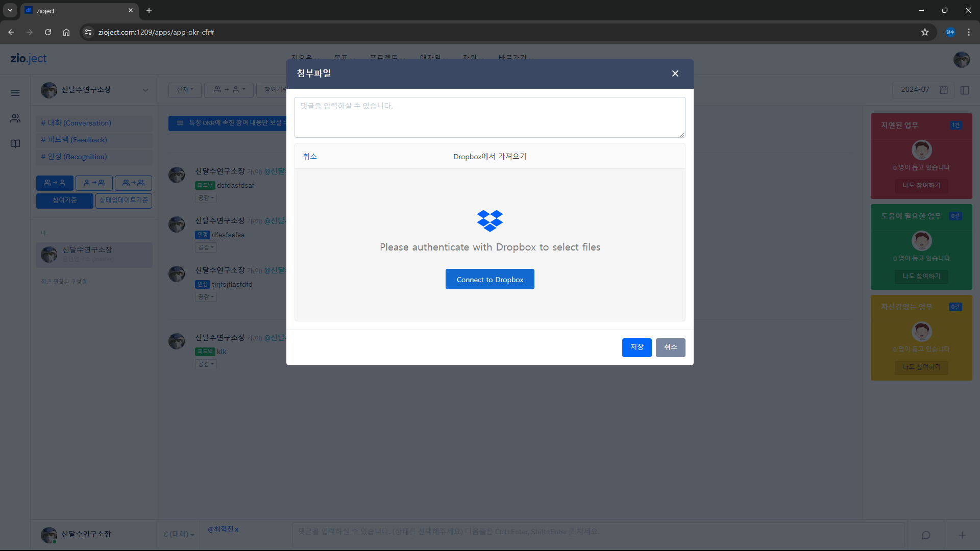Toggle the right panel layout icon
The width and height of the screenshot is (980, 551).
965,90
